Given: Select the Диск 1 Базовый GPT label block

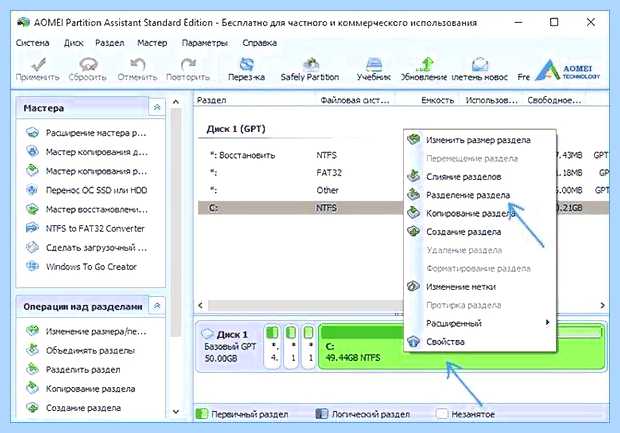Looking at the screenshot, I should coord(229,346).
